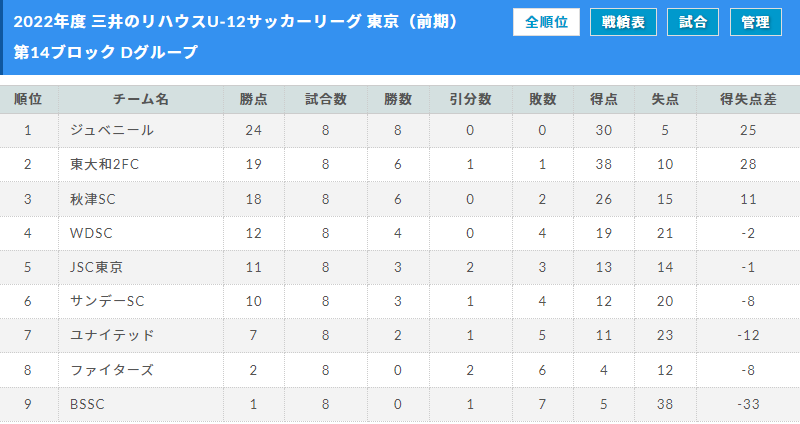This screenshot has width=800, height=424.
Task: Click the ファイターズ team name
Action: [112, 370]
